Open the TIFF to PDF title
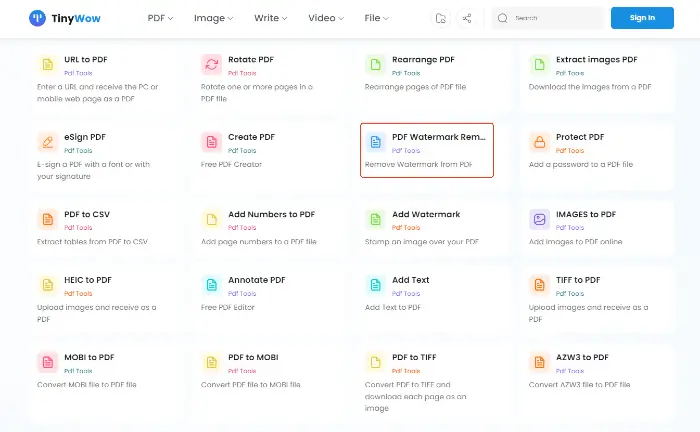Viewport: 700px width, 432px height. click(578, 280)
